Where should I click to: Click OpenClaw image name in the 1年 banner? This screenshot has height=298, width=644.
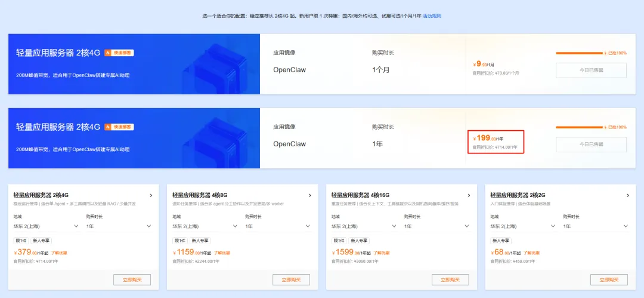click(290, 144)
